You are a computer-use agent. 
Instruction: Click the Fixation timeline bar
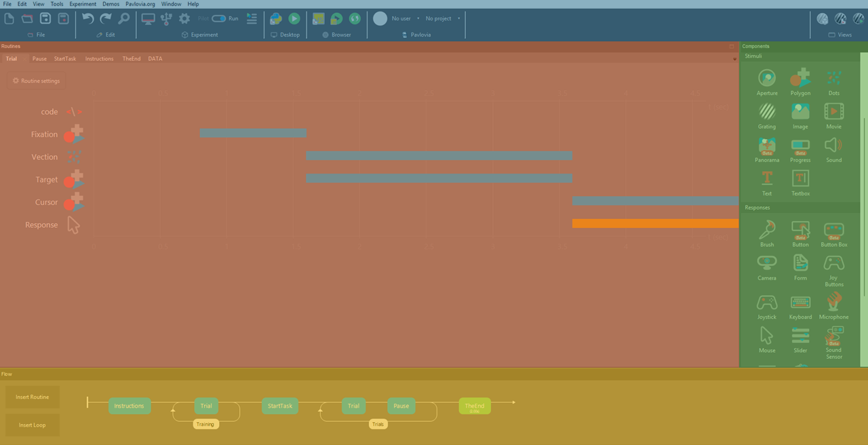click(253, 134)
